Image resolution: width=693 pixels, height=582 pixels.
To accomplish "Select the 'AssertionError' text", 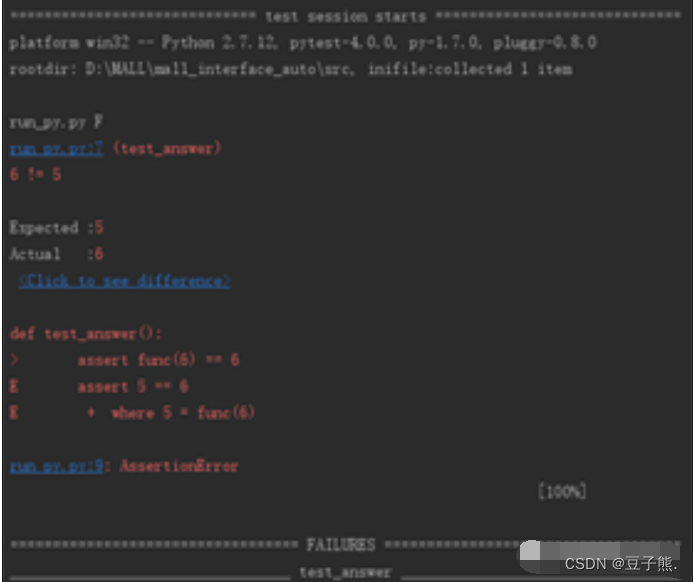I will click(179, 466).
